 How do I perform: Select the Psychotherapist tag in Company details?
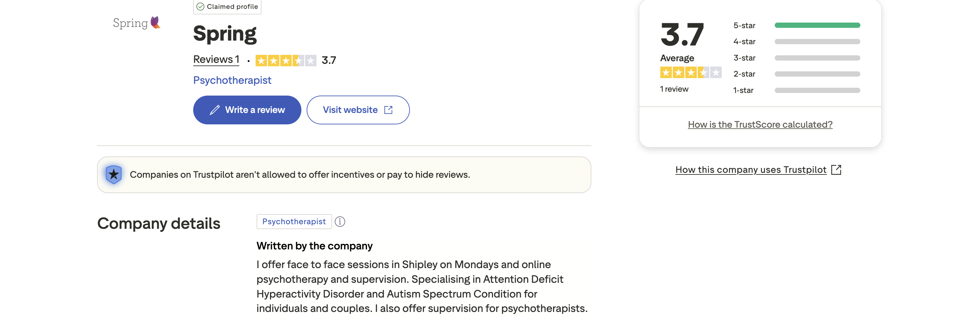pos(294,222)
